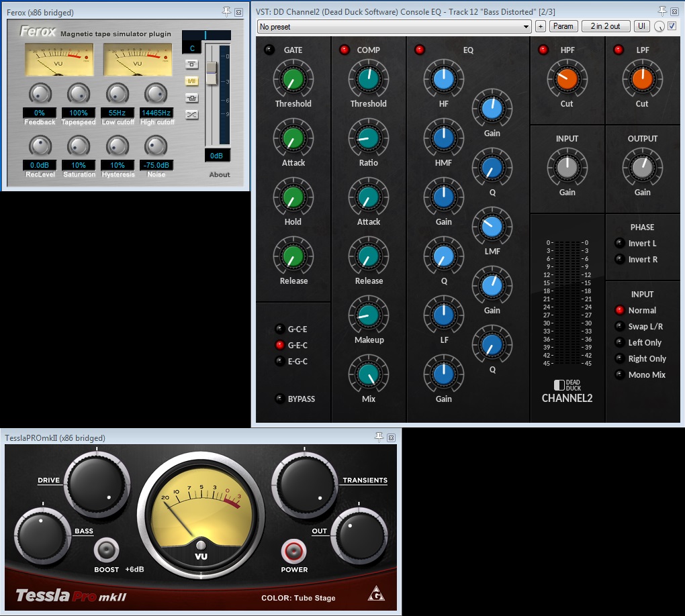Click the crossover shuffle icon in Ferox
This screenshot has height=616, width=685.
(x=192, y=115)
